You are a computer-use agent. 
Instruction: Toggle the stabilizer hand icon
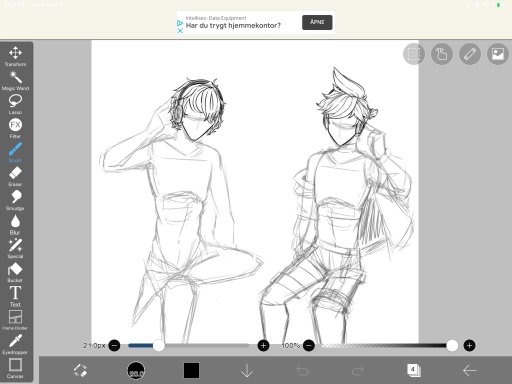point(442,54)
